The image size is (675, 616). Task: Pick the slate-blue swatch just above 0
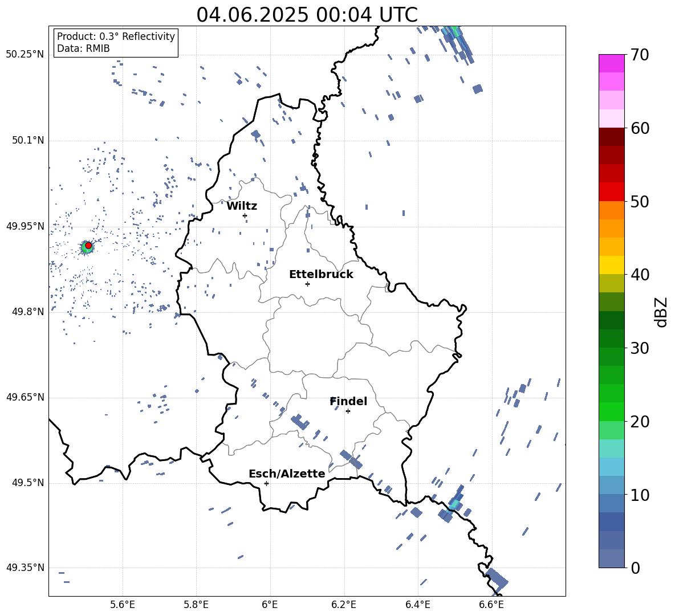point(611,558)
